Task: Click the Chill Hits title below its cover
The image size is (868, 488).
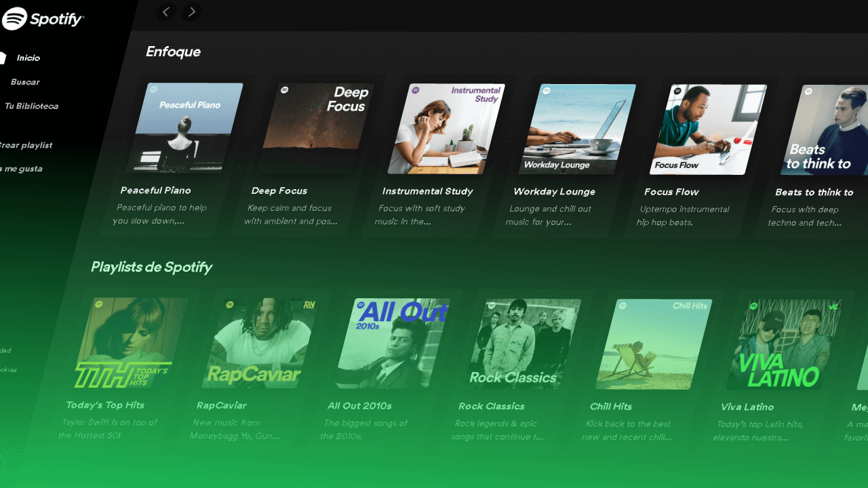Action: (610, 407)
